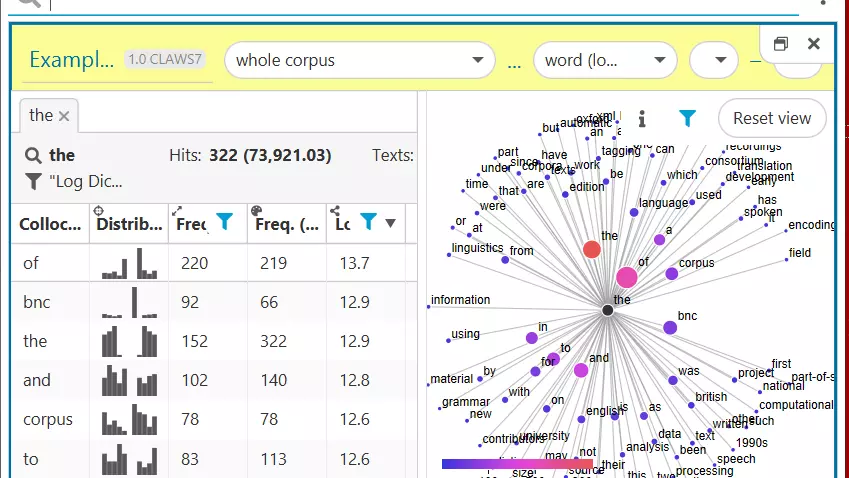Image resolution: width=849 pixels, height=478 pixels.
Task: Click the share icon above Log Dice header
Action: point(335,211)
